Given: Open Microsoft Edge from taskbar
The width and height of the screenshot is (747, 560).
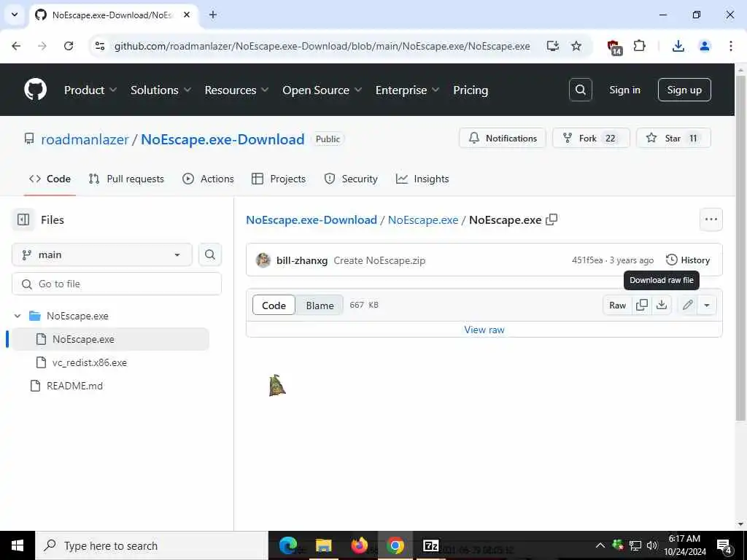Looking at the screenshot, I should 288,545.
